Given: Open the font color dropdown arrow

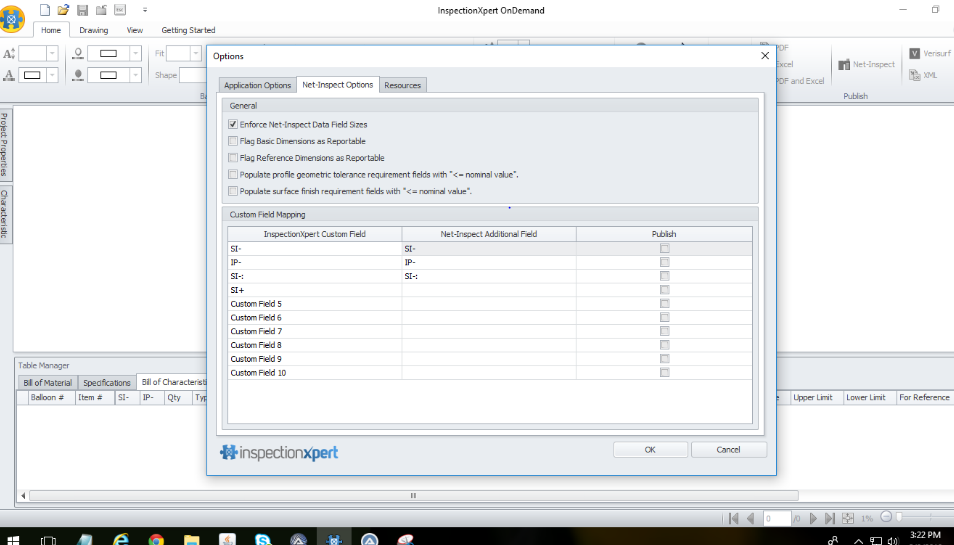Looking at the screenshot, I should [52, 75].
